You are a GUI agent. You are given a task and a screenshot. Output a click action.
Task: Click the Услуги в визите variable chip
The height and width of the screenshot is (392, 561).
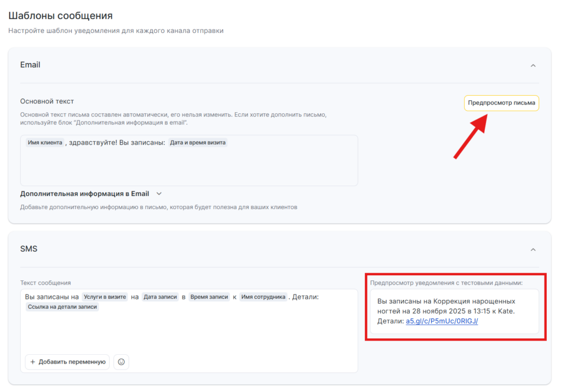[x=105, y=297]
